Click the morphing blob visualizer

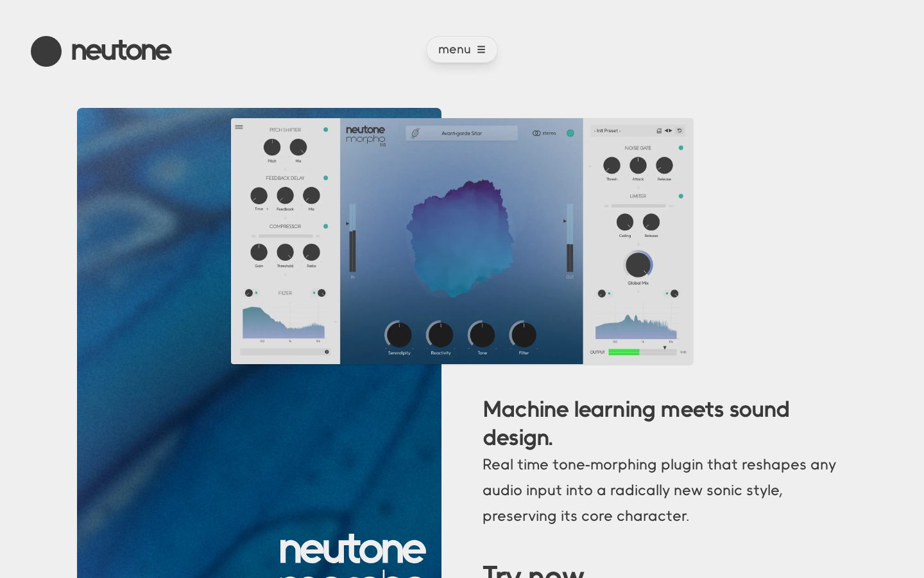(461, 238)
